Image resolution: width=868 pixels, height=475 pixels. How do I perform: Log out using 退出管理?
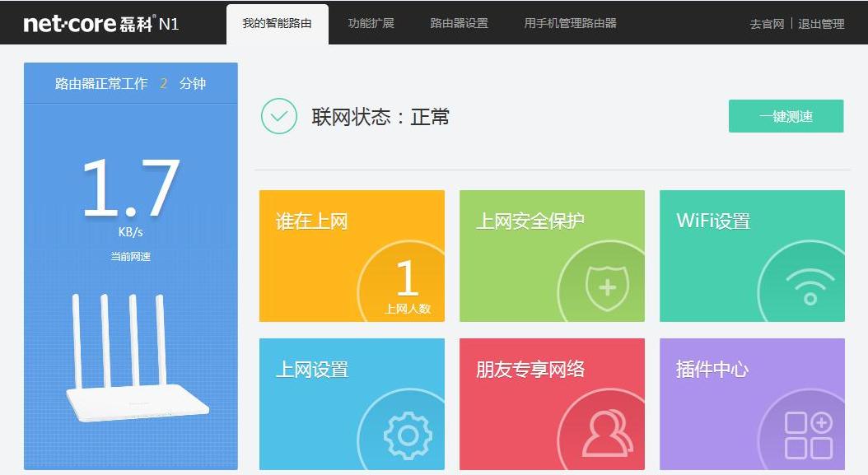(822, 25)
